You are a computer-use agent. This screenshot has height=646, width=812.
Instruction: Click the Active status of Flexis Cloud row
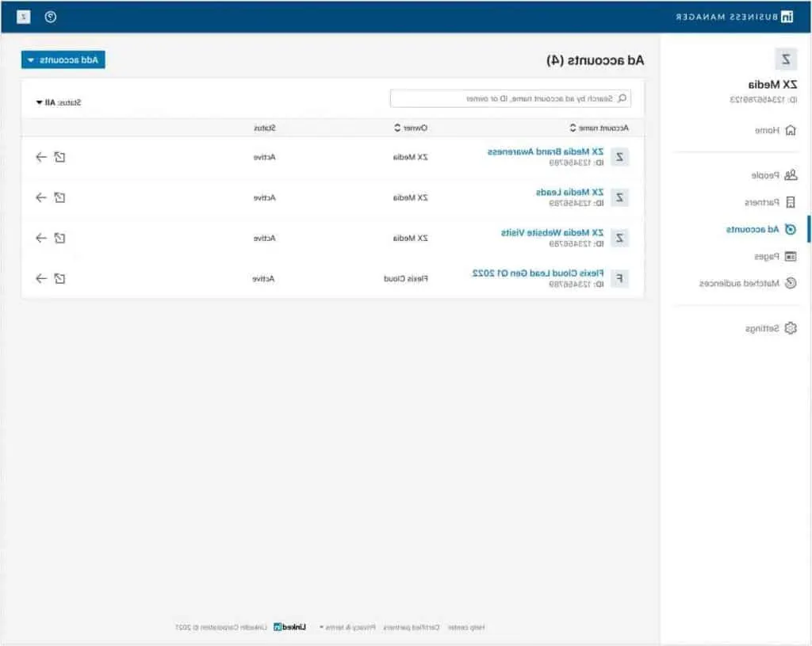click(263, 278)
